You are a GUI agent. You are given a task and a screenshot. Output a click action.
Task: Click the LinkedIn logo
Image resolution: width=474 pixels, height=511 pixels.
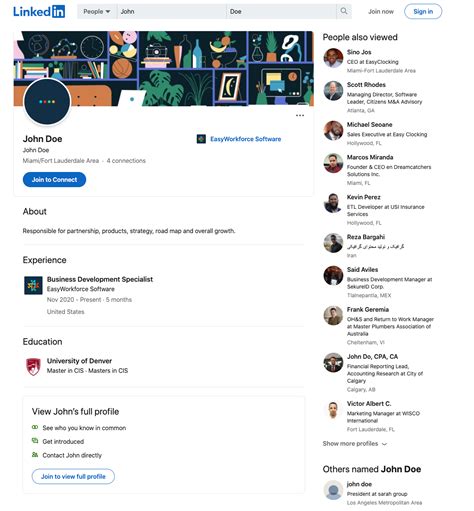pos(39,12)
